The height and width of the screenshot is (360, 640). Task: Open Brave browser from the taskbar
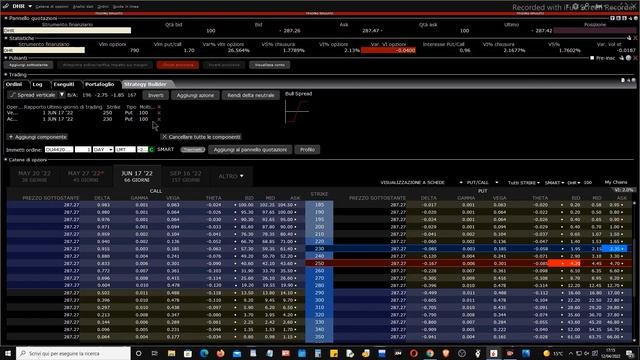coord(446,353)
